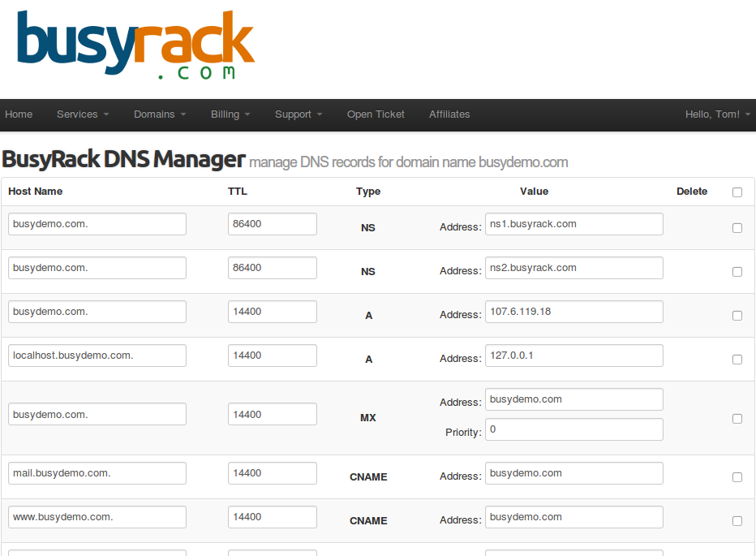
Task: Click the MX type label
Action: pyautogui.click(x=368, y=418)
